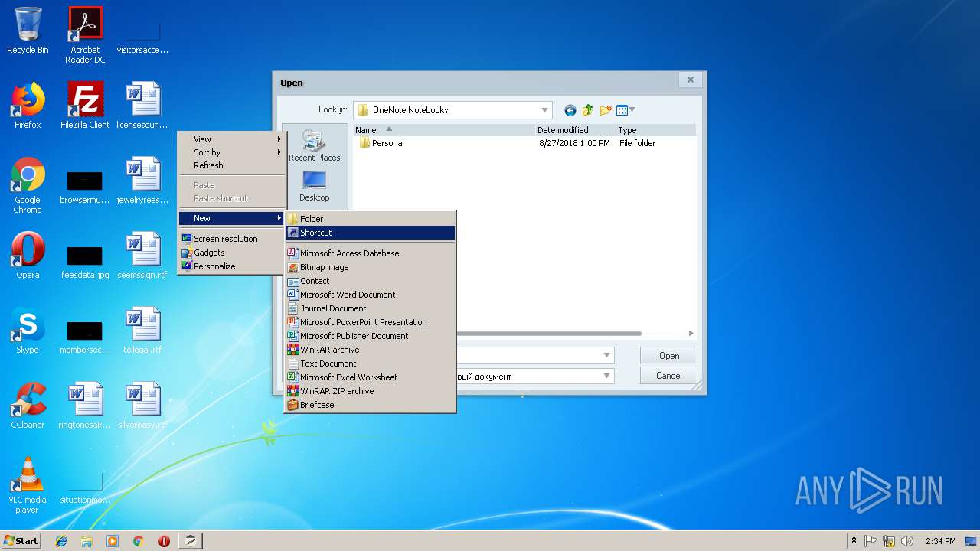Open Firefox desktop shortcut
Screen dimensions: 980x551
click(x=28, y=106)
